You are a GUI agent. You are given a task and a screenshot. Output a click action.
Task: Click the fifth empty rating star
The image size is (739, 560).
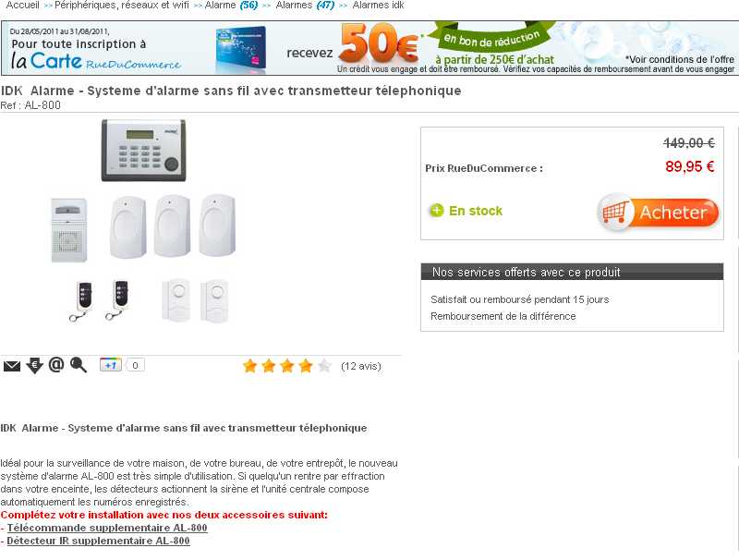tap(324, 366)
